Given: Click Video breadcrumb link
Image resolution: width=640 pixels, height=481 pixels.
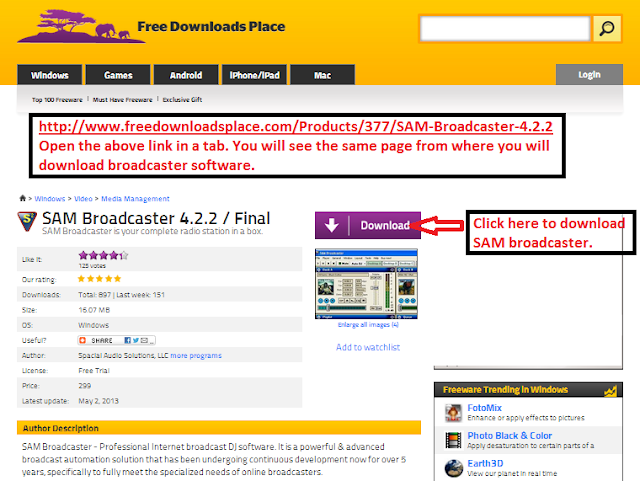Looking at the screenshot, I should point(83,198).
